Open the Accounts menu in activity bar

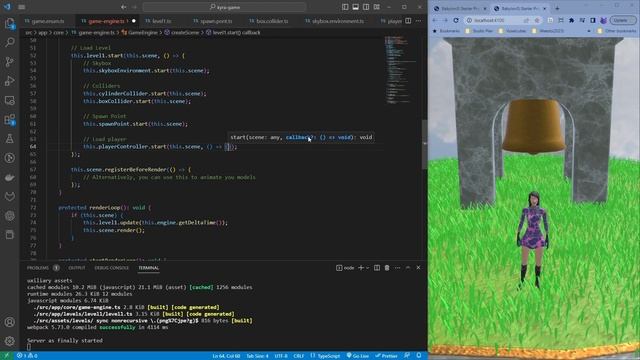10,322
